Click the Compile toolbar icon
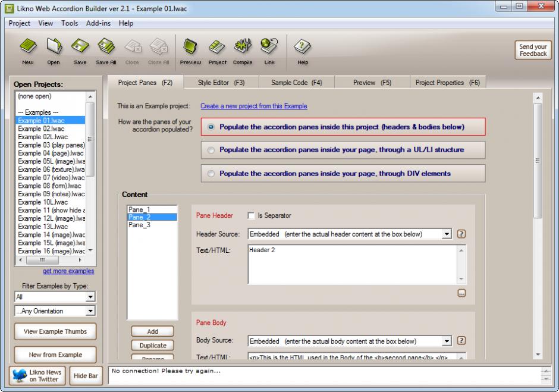559x392 pixels. 243,47
